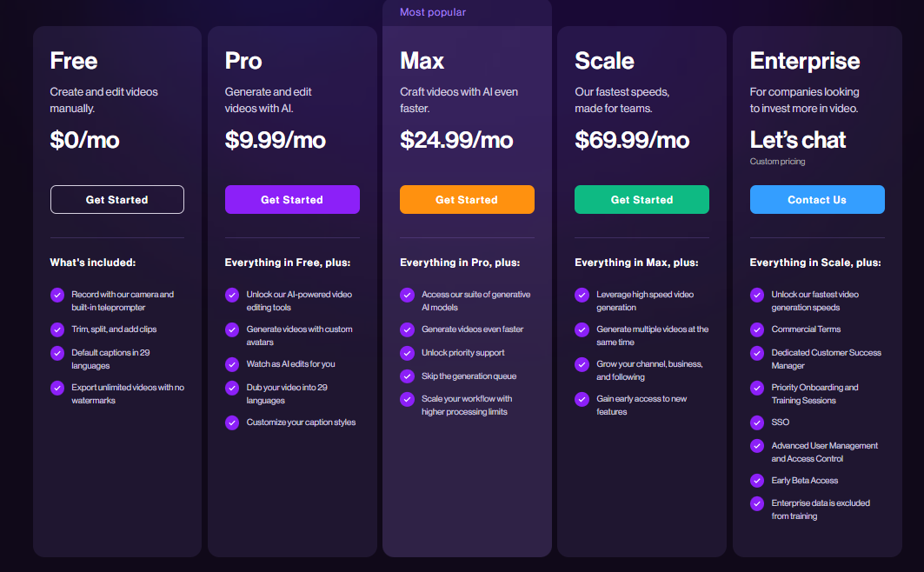Click the Enterprise plan heading
The width and height of the screenshot is (924, 572).
point(805,61)
